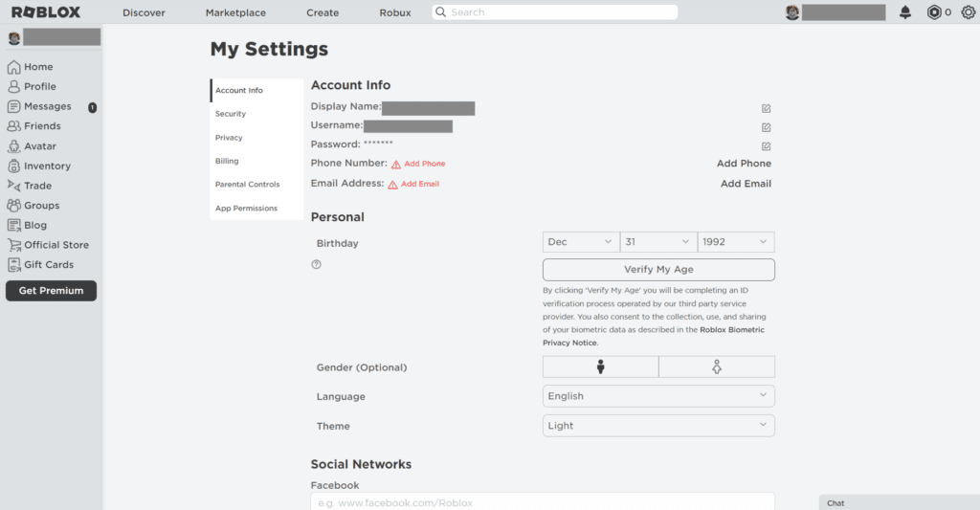Click the Add Email button on right

coord(746,184)
